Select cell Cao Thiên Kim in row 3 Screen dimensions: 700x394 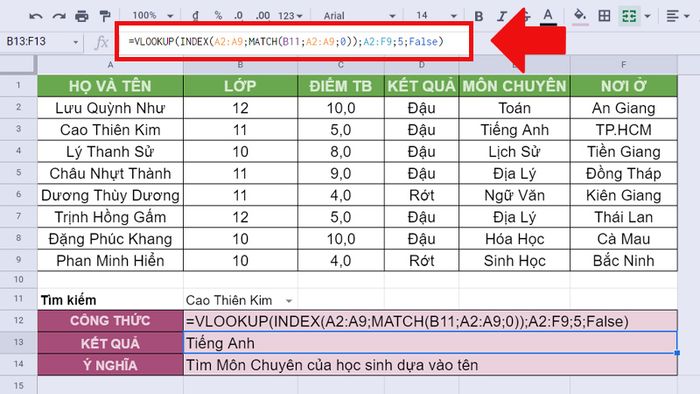tap(110, 129)
